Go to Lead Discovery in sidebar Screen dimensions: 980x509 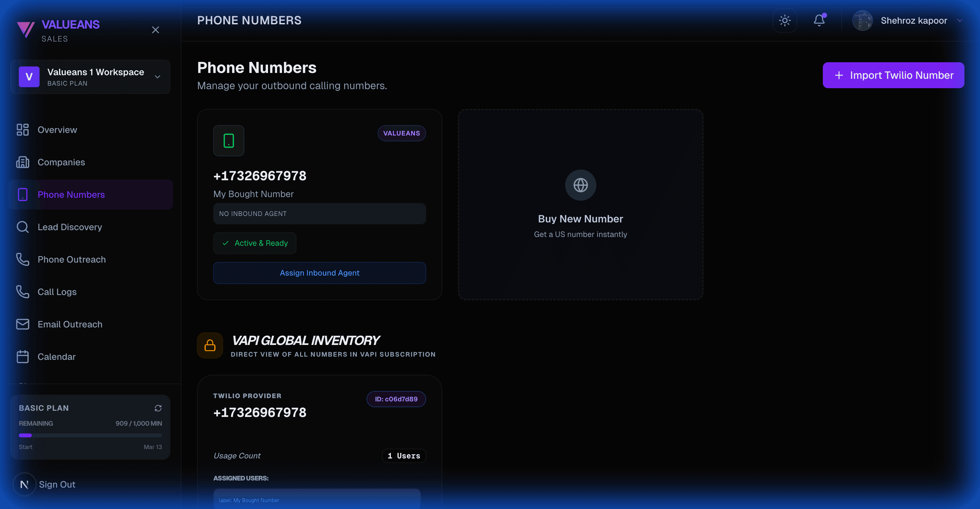click(x=70, y=227)
